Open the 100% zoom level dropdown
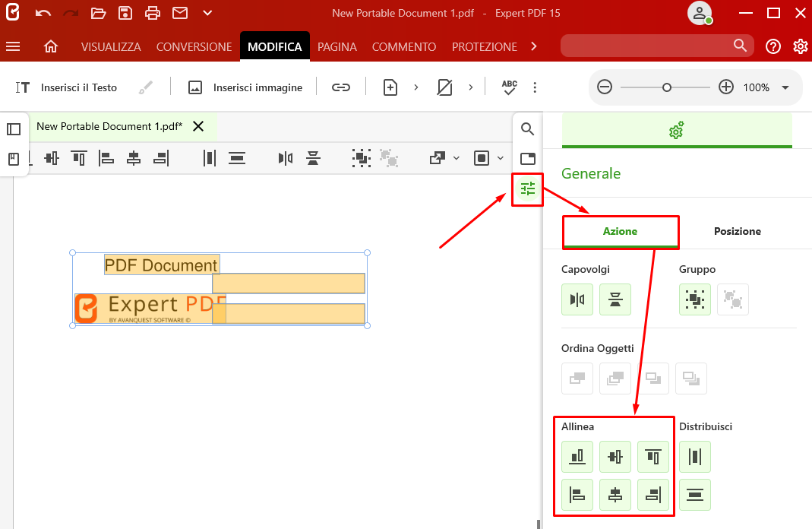The image size is (812, 529). (785, 87)
